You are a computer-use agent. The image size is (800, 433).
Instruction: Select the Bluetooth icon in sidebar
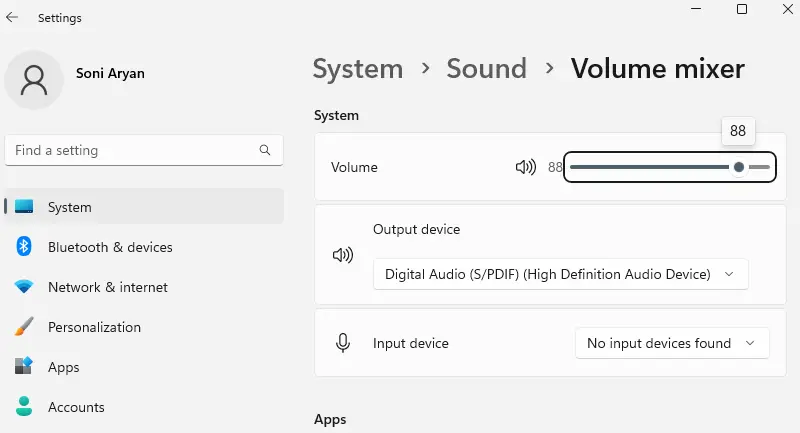coord(24,247)
